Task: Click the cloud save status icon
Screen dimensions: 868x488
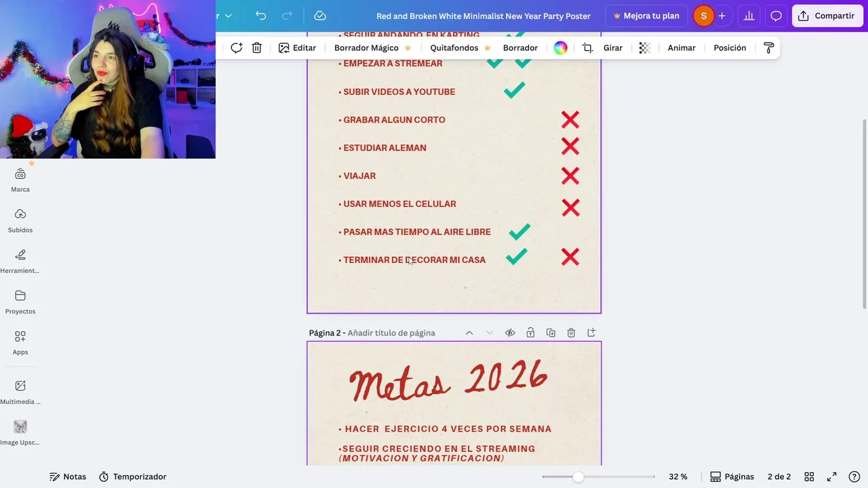Action: (x=320, y=16)
